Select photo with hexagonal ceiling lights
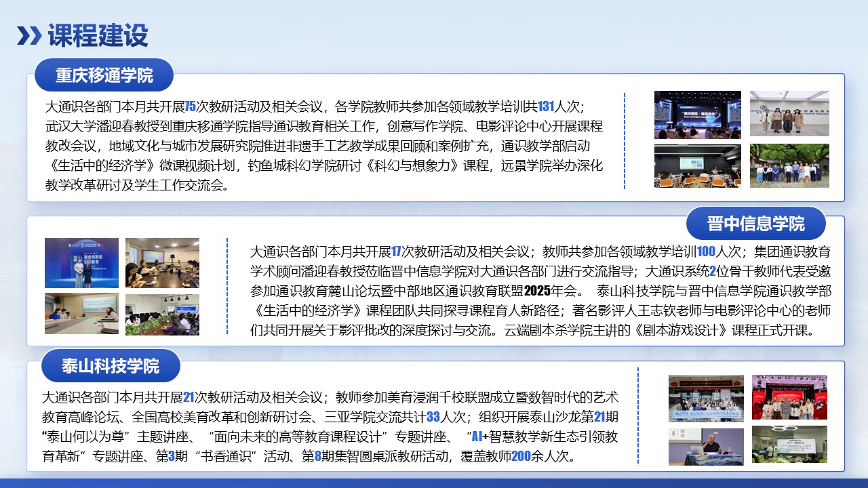The width and height of the screenshot is (868, 488). pyautogui.click(x=789, y=445)
